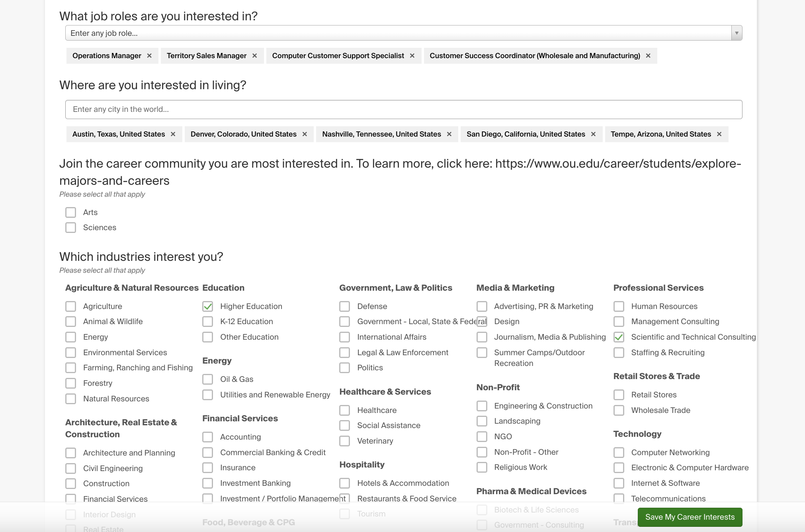Viewport: 805px width, 532px height.
Task: Select the Forestry checkbox
Action: tap(71, 383)
